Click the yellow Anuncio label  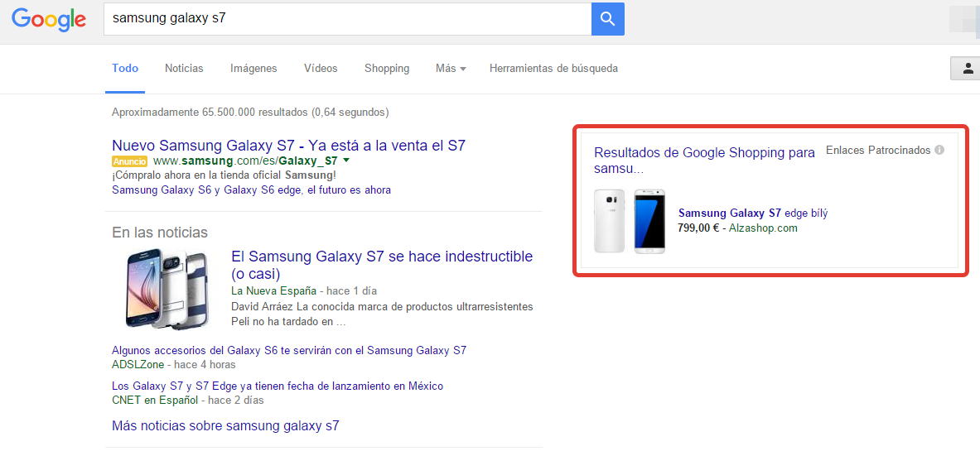(x=129, y=161)
